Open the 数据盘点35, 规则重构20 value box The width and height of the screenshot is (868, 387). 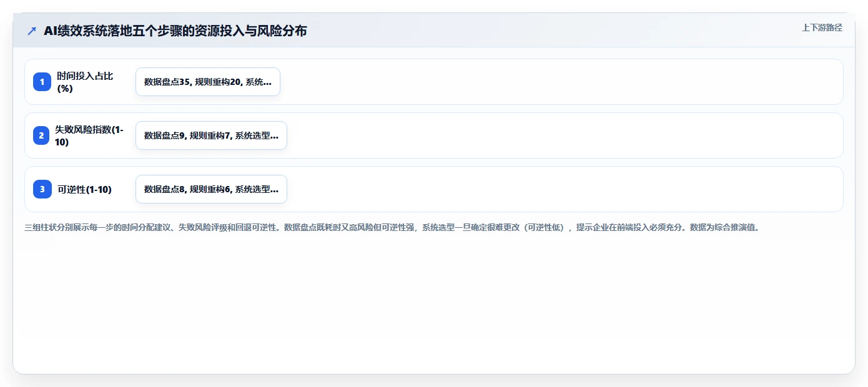208,82
